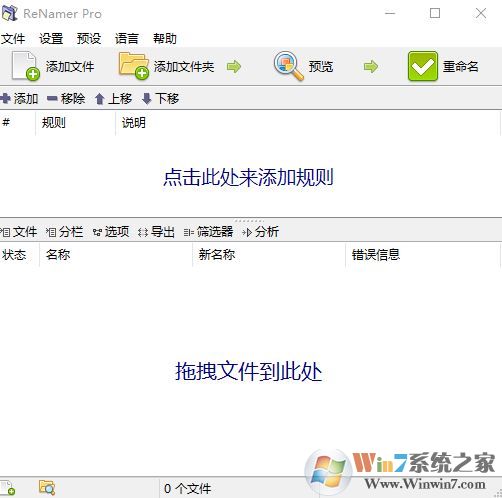The height and width of the screenshot is (498, 502).
Task: Click the Remove rule (移除) minus icon
Action: 52,98
